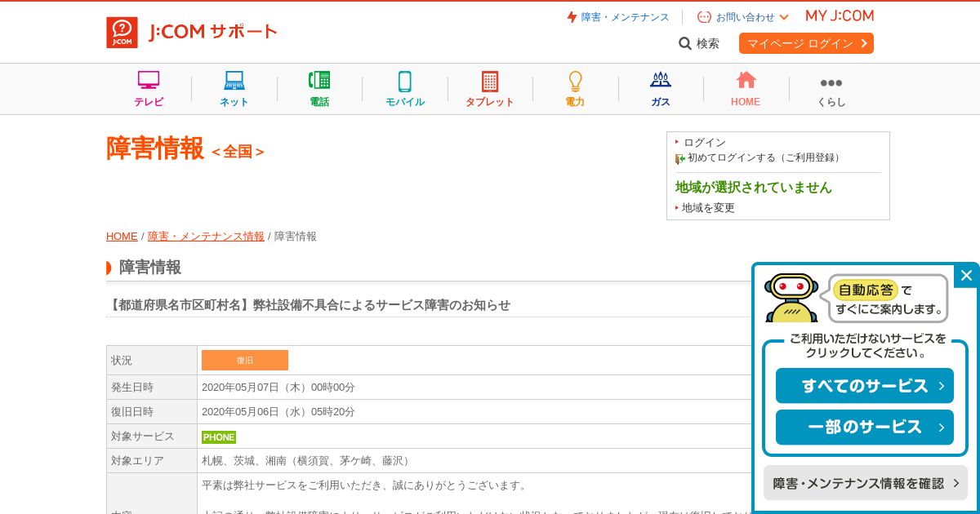Image resolution: width=980 pixels, height=514 pixels.
Task: Choose 一部のサービス in chat panel
Action: pyautogui.click(x=865, y=427)
